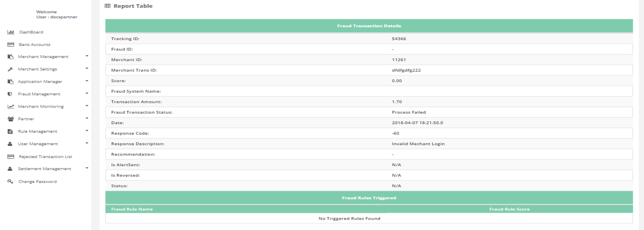Click the Fraud Rule Name column header

[132, 209]
